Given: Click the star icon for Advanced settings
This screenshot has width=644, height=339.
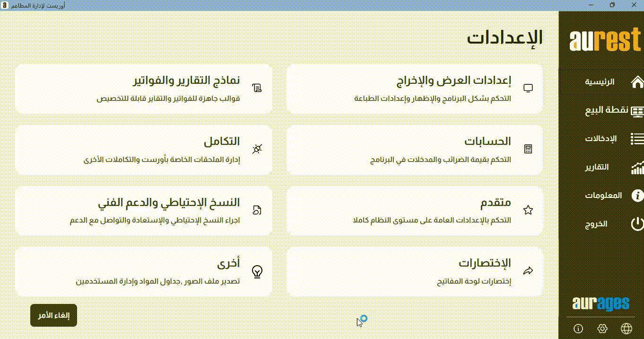Looking at the screenshot, I should [528, 210].
